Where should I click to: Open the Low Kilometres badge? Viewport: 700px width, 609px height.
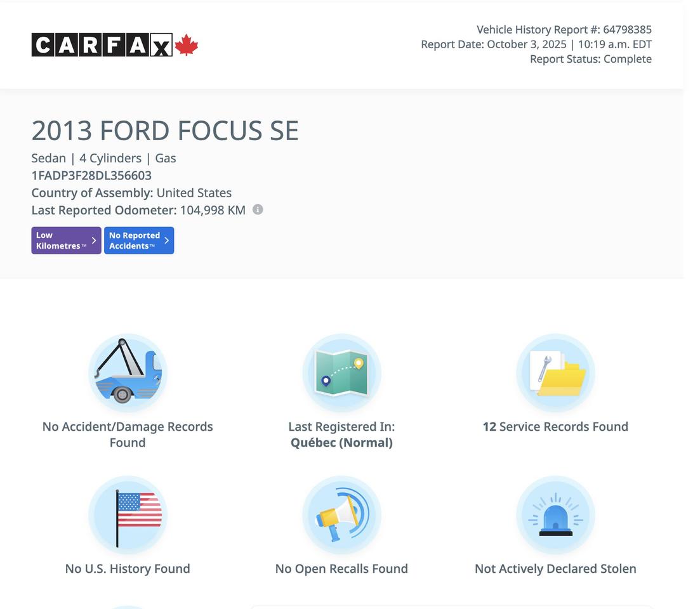[x=66, y=240]
